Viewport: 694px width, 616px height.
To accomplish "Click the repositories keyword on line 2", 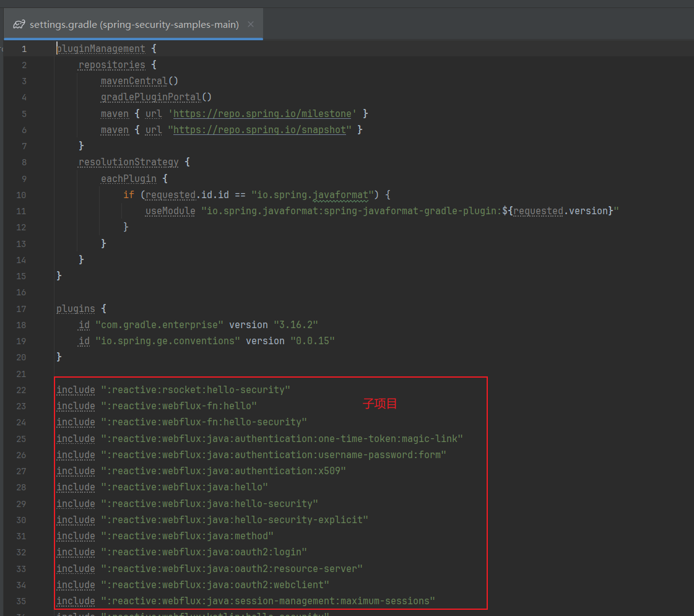I will [x=112, y=65].
